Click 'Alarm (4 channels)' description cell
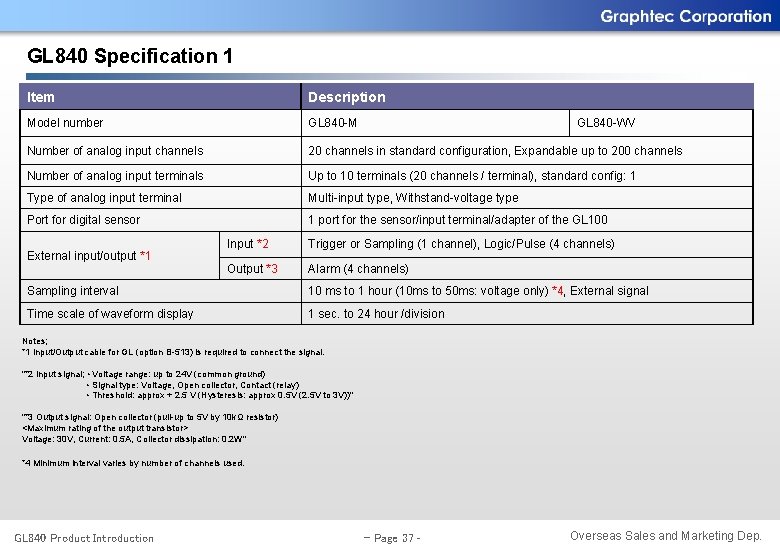This screenshot has width=780, height=551. 527,269
